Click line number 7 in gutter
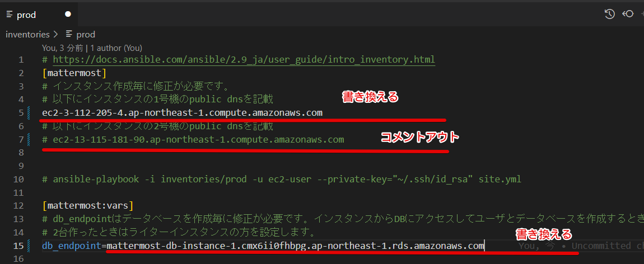This screenshot has width=644, height=264. pos(21,140)
